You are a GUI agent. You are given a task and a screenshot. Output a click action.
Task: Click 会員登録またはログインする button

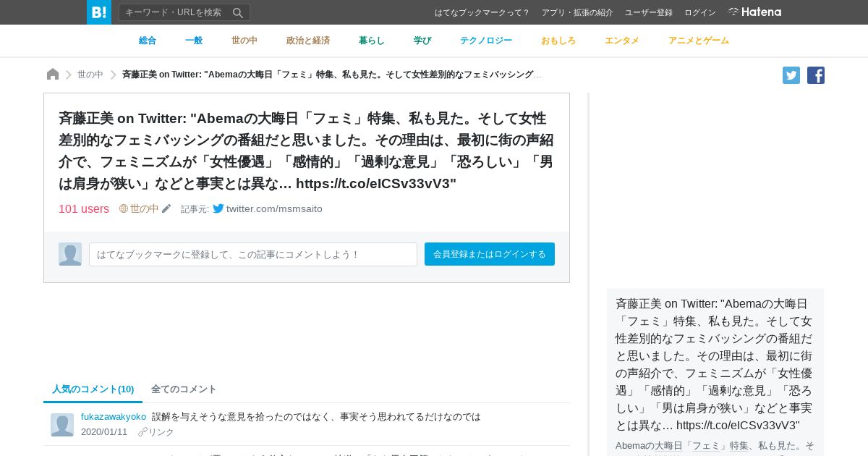click(490, 254)
